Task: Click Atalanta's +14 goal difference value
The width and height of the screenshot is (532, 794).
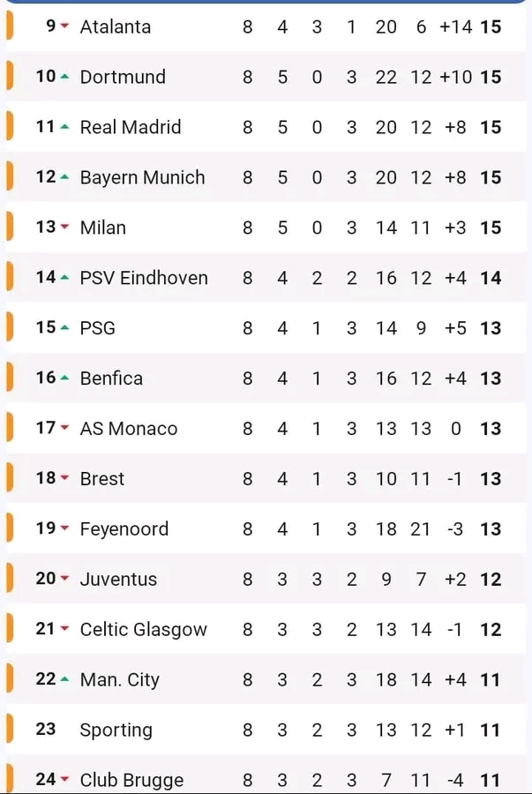Action: click(455, 26)
